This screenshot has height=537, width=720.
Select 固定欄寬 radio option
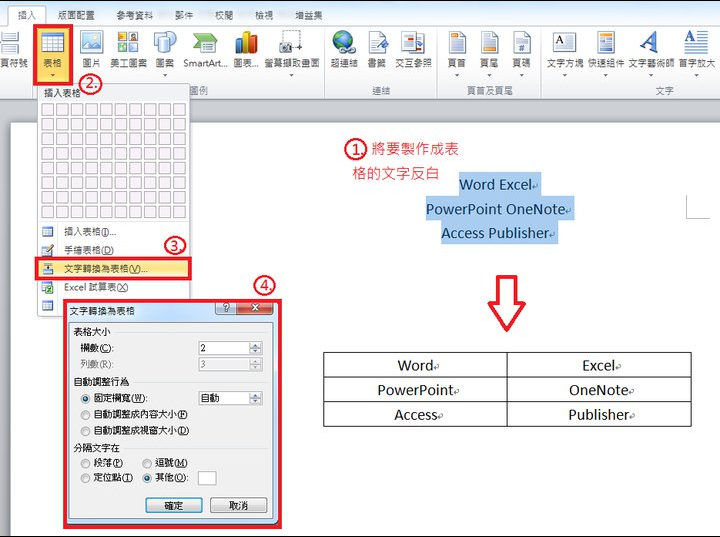[x=85, y=399]
